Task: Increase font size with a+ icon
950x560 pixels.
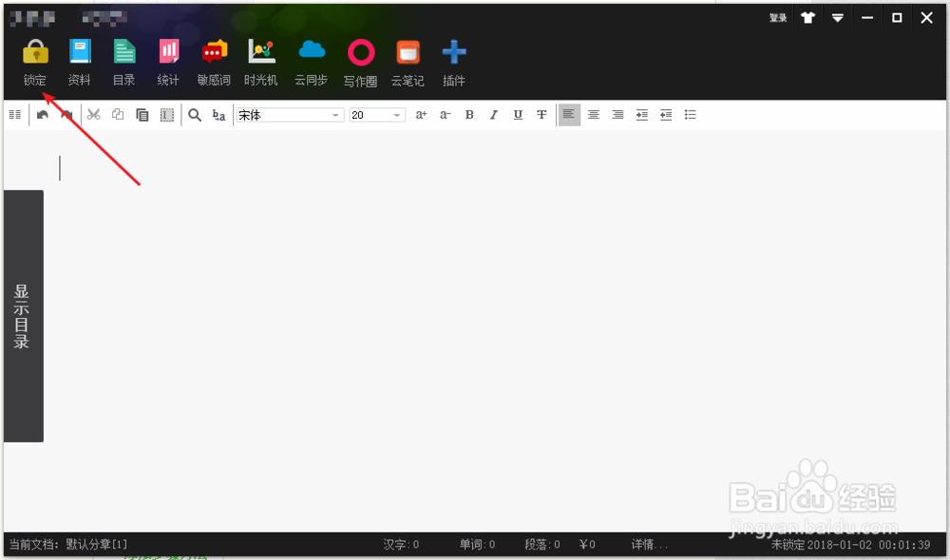Action: (x=421, y=115)
